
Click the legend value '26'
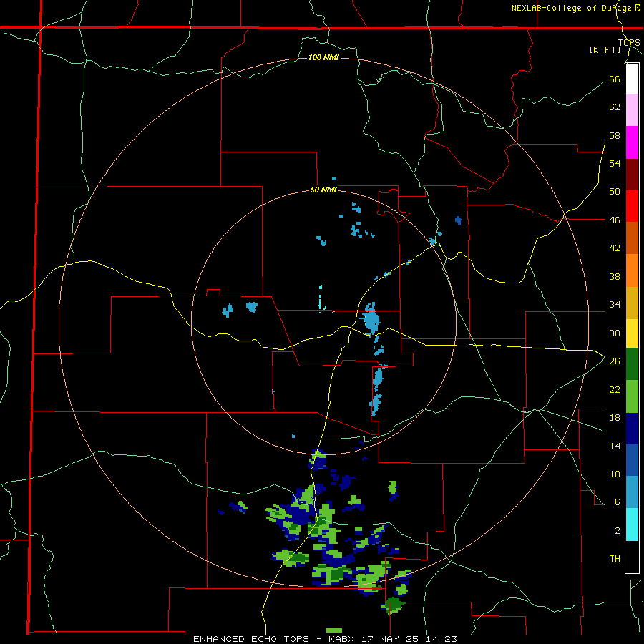615,361
